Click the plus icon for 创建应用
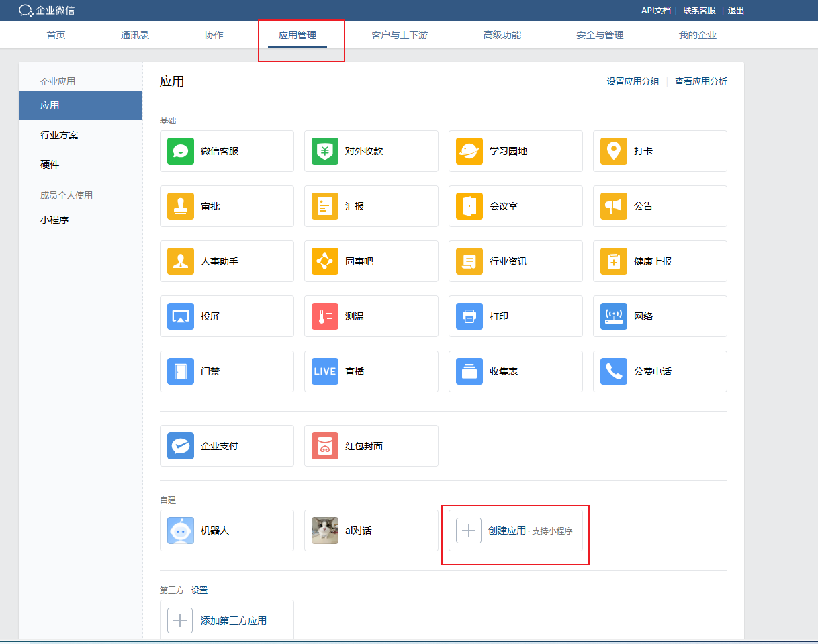 coord(469,531)
